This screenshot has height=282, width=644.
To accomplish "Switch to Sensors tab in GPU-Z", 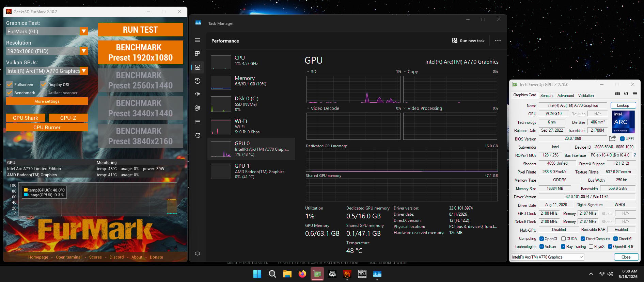I will click(x=547, y=96).
